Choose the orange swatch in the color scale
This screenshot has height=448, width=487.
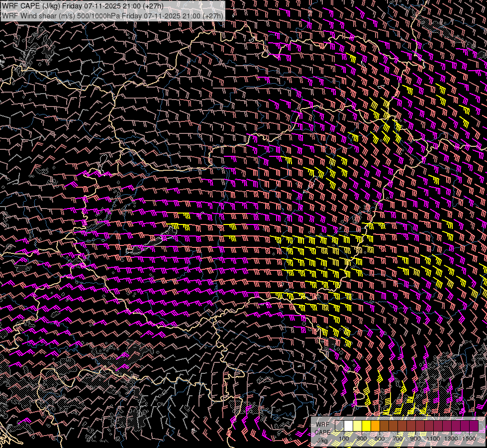click(x=376, y=426)
